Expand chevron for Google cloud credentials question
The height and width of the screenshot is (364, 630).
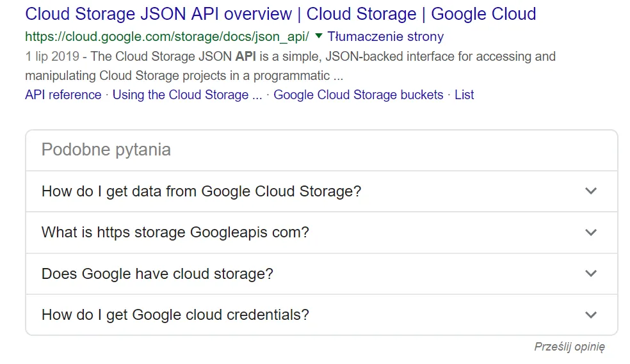click(591, 315)
